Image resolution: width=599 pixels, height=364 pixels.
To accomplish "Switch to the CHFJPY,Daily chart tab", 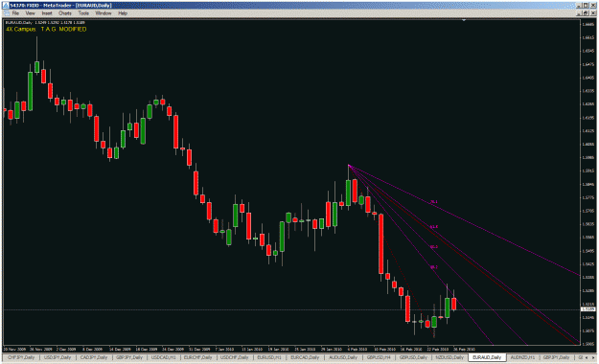I will 21,357.
